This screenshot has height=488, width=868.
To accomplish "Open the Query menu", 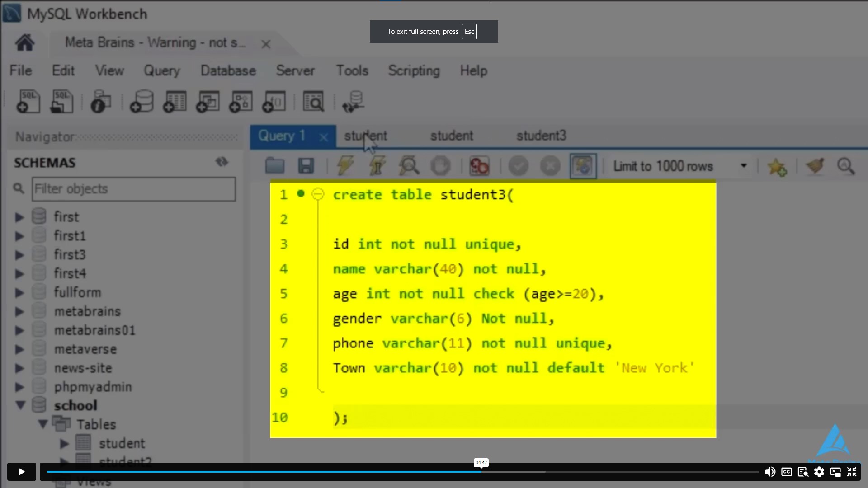I will (162, 70).
